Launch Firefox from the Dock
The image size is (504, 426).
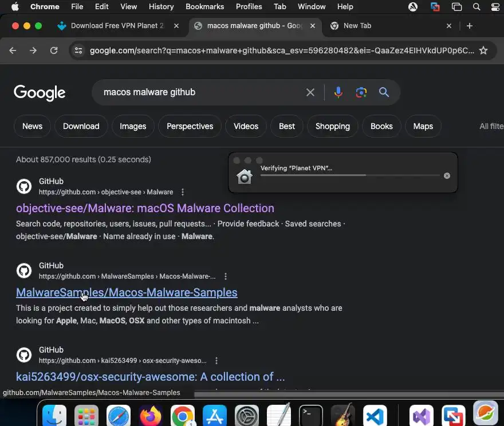pos(151,415)
